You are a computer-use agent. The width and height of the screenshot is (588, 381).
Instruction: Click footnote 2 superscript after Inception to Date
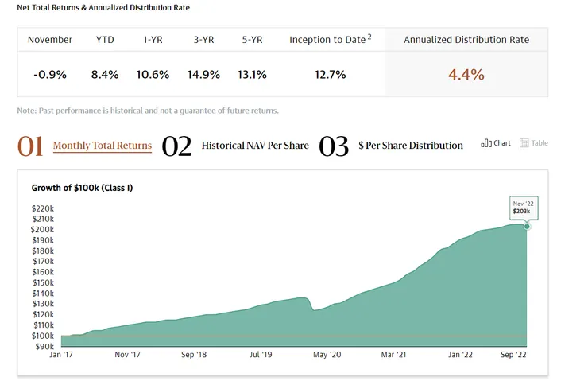pyautogui.click(x=369, y=37)
